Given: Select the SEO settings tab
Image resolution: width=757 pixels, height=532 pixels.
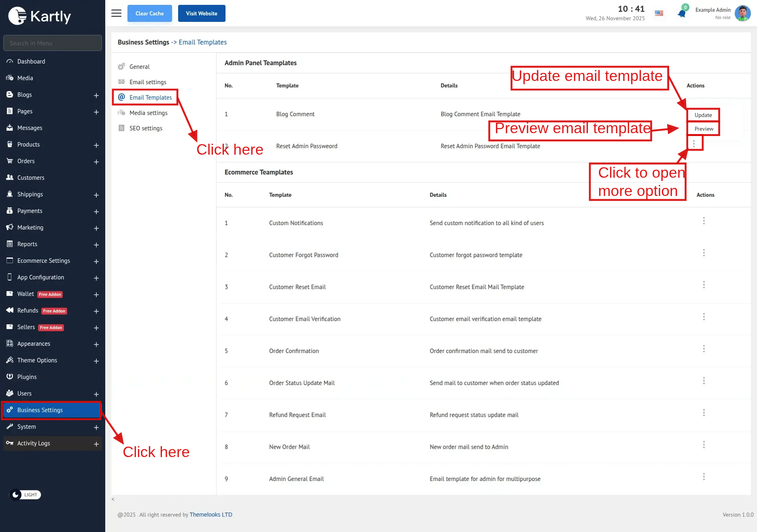Looking at the screenshot, I should pos(146,128).
